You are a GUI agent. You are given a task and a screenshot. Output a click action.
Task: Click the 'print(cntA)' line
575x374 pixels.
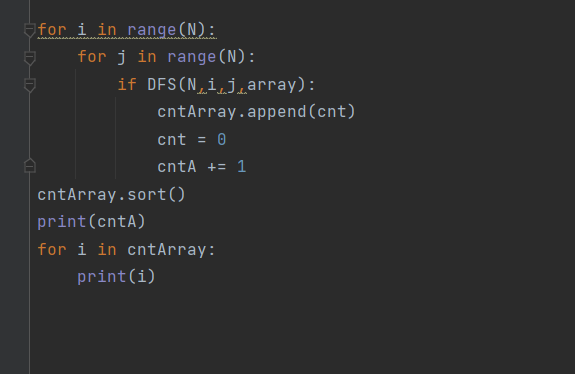tap(91, 222)
